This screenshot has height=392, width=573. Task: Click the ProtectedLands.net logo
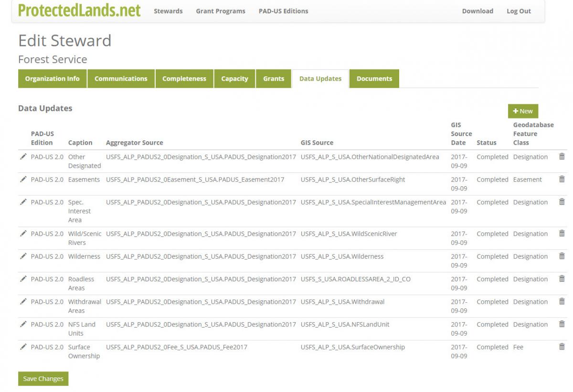pos(79,10)
